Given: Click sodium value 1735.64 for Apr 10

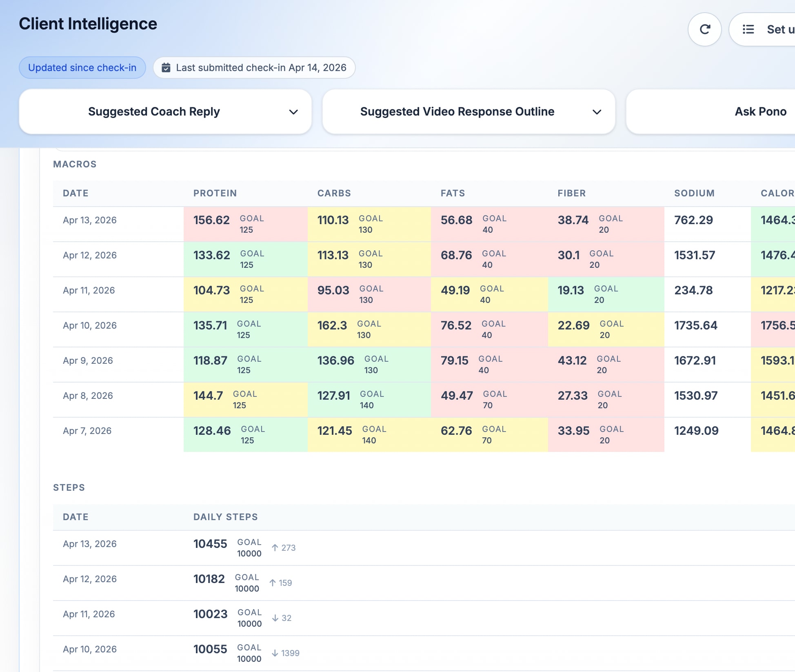Looking at the screenshot, I should [695, 325].
